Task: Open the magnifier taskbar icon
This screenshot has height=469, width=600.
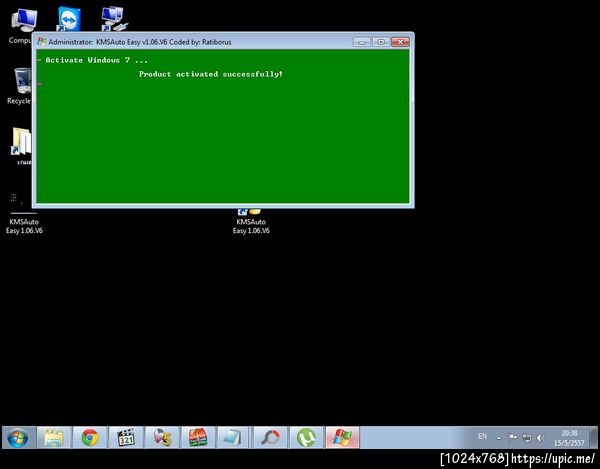Action: 271,438
